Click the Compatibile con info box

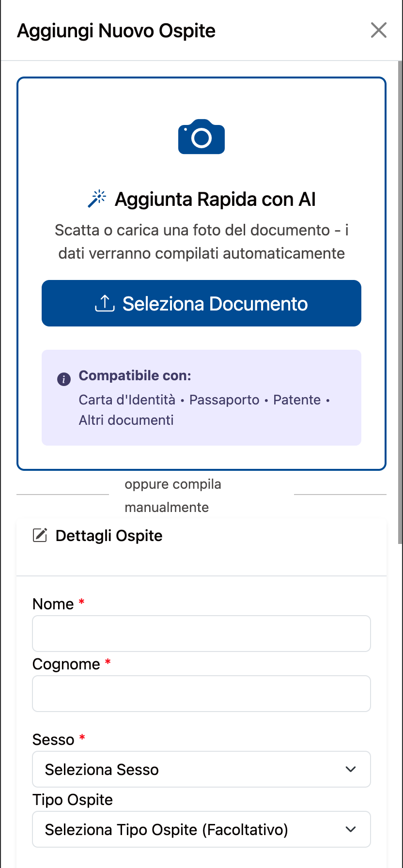[x=201, y=397]
